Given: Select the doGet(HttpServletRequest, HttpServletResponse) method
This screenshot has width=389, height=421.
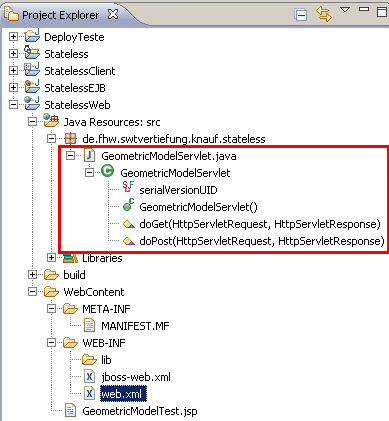Looking at the screenshot, I should coord(260,224).
